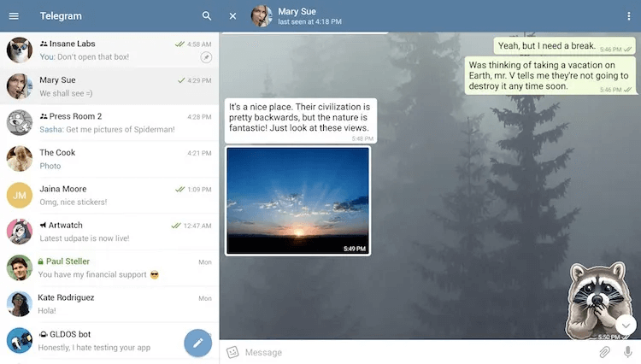This screenshot has width=641, height=364.
Task: Click the group icon beside Insane Labs
Action: point(44,44)
